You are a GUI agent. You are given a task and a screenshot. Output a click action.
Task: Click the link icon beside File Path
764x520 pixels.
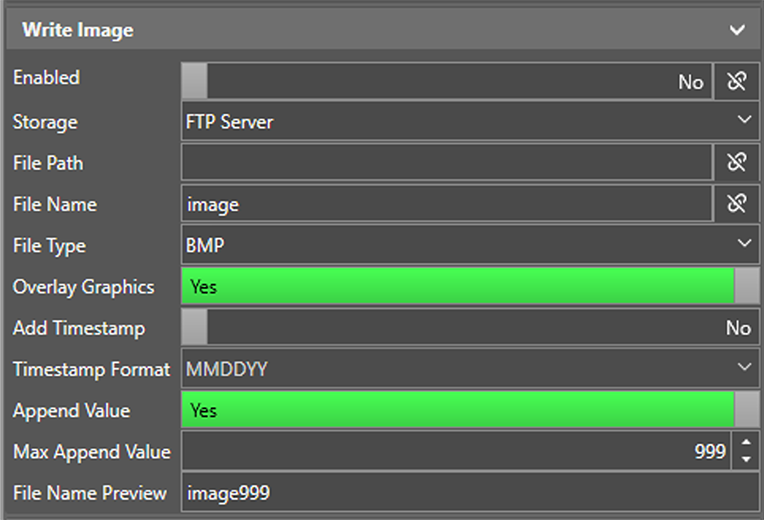(x=737, y=162)
